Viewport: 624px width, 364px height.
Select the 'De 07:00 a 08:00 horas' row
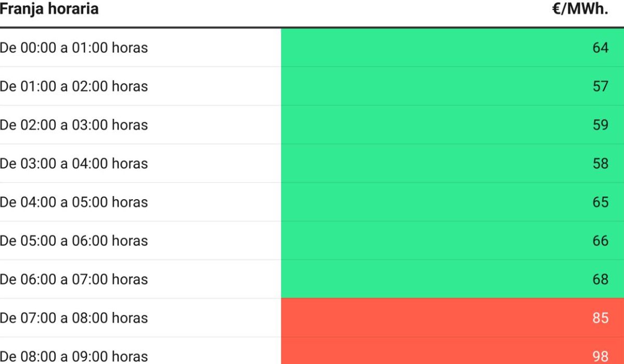pyautogui.click(x=312, y=318)
